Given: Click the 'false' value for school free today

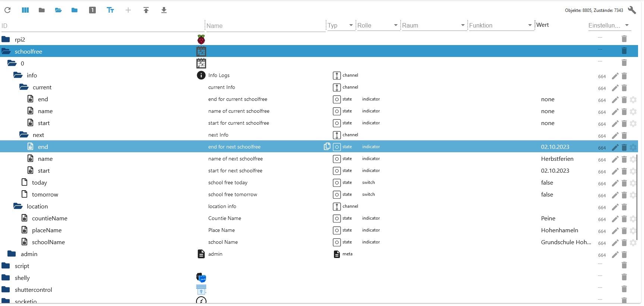Looking at the screenshot, I should pos(547,182).
